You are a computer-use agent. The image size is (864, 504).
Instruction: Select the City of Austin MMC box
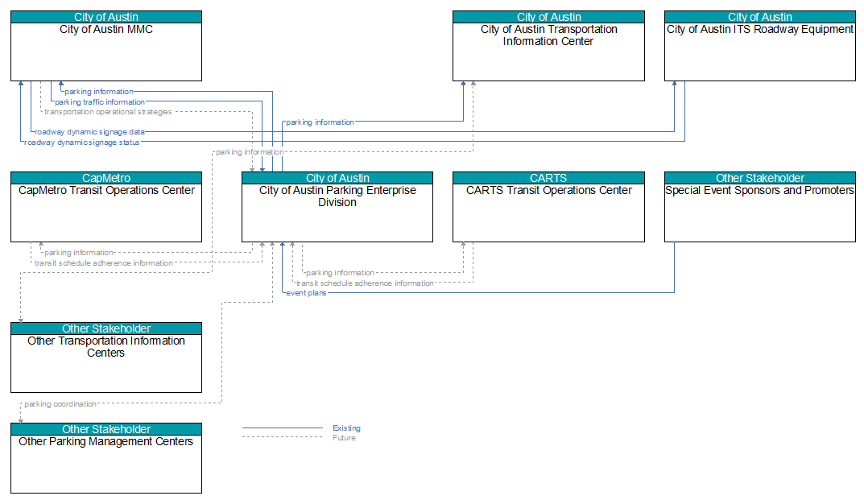click(106, 46)
